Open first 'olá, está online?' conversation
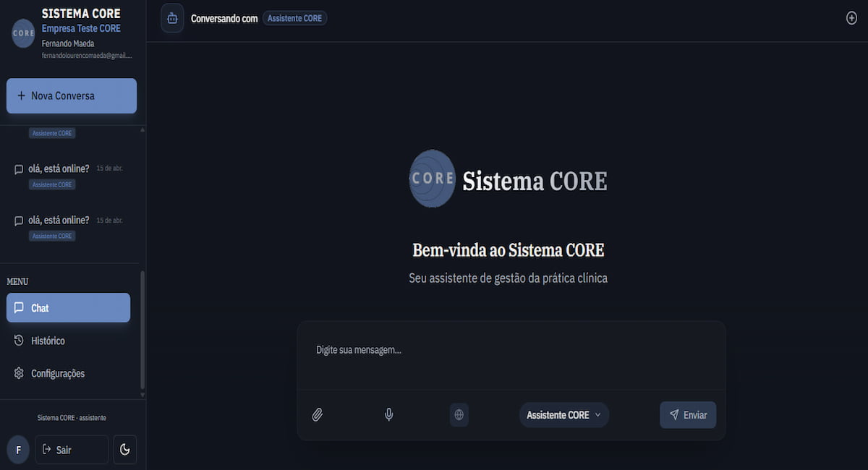The height and width of the screenshot is (470, 868). pyautogui.click(x=69, y=176)
